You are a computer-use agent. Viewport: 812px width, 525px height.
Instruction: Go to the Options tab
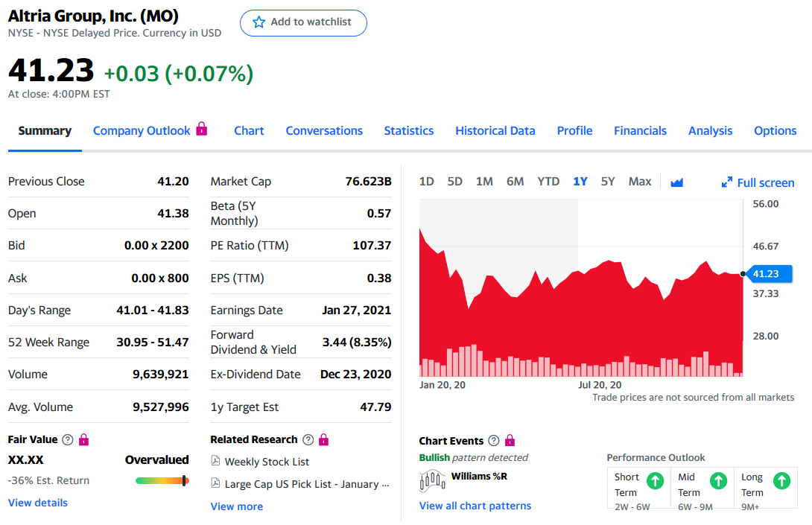(775, 130)
